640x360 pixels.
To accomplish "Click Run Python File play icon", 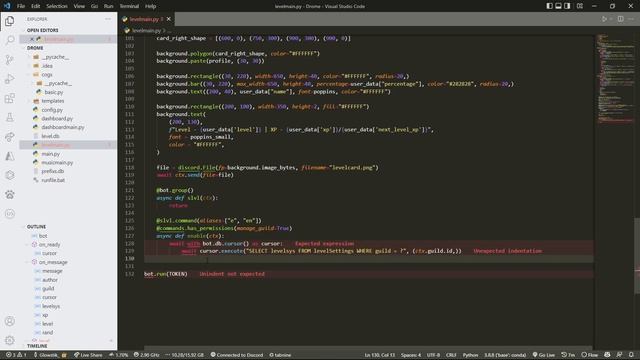I will point(604,19).
